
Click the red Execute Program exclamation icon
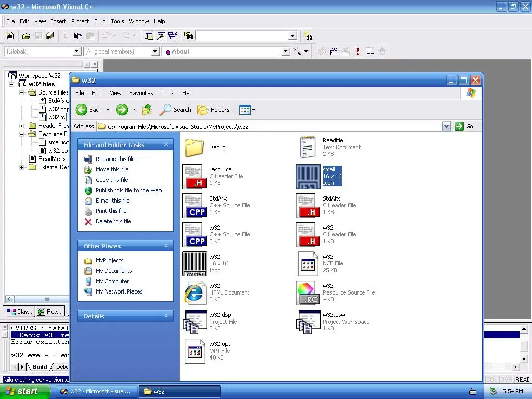pyautogui.click(x=357, y=51)
